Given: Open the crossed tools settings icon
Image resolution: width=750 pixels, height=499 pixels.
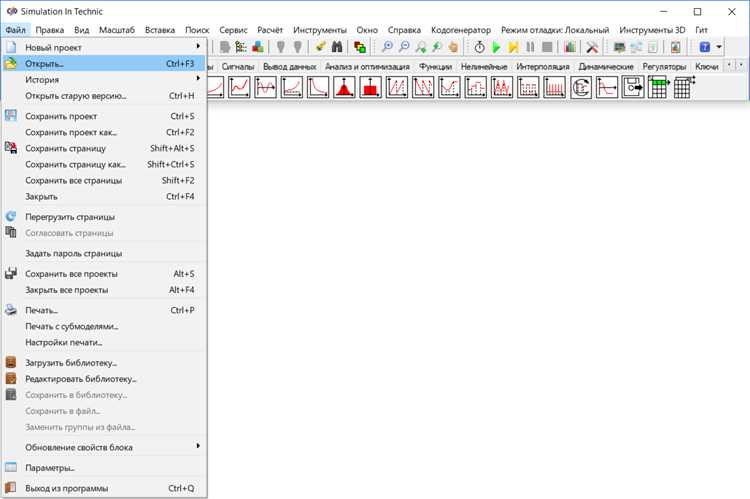Looking at the screenshot, I should (x=592, y=47).
